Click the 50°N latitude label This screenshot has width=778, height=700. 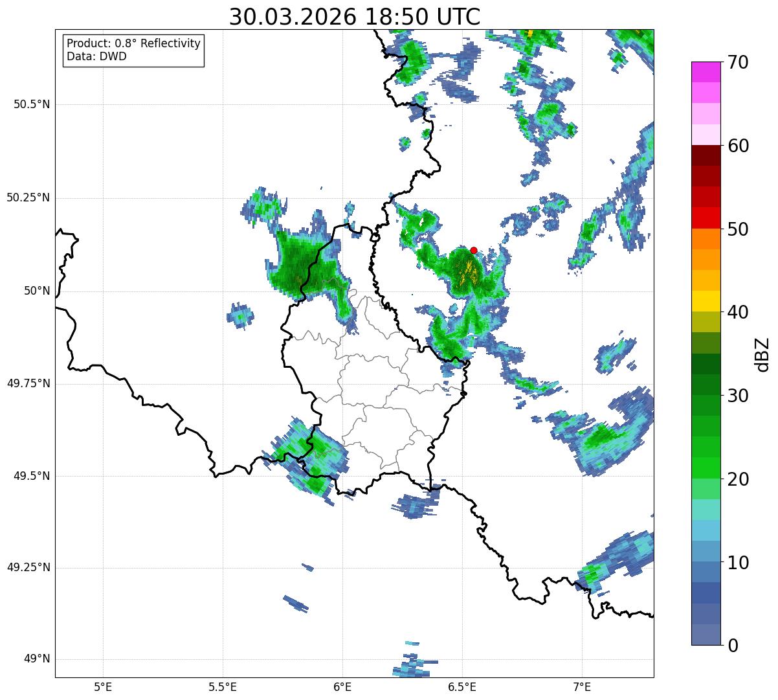point(37,291)
